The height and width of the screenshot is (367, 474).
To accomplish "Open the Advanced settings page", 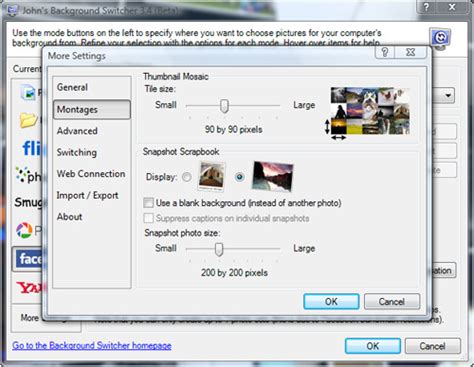I will click(x=77, y=131).
